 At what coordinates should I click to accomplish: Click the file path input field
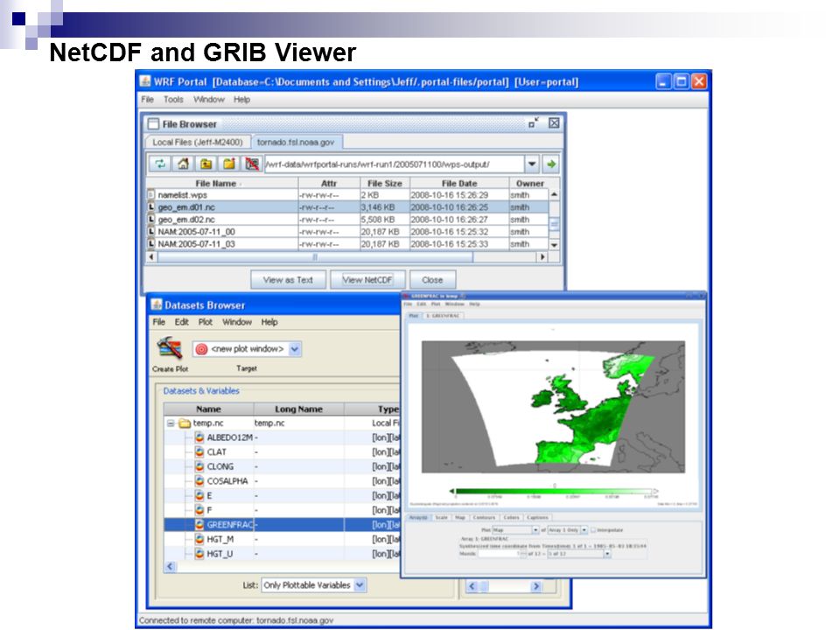coord(394,164)
